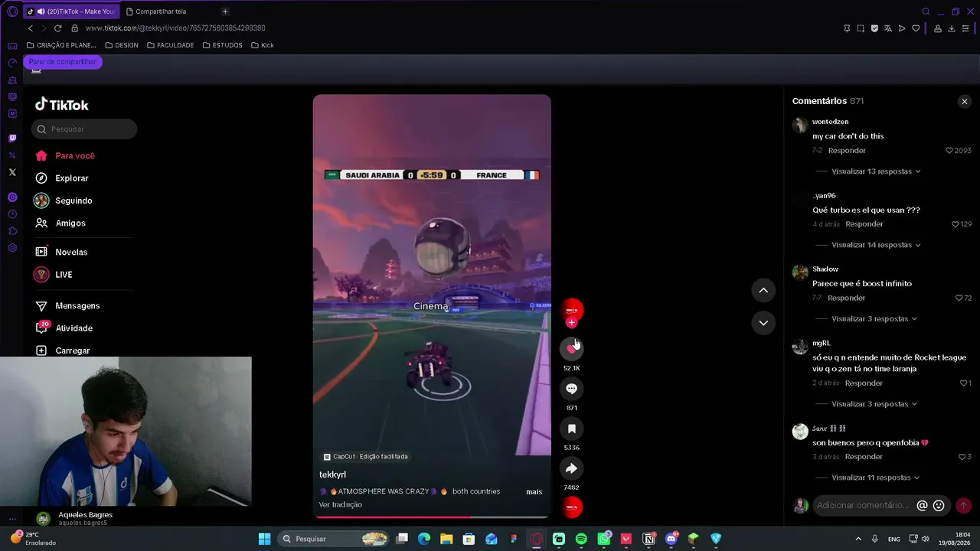Post the comment with the red send button
Screen dimensions: 980x551
[x=963, y=505]
